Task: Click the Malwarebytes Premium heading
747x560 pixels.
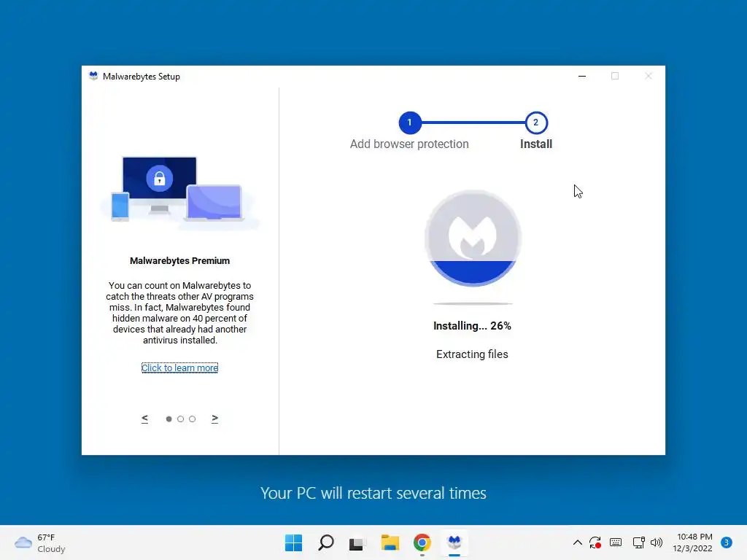Action: point(179,261)
